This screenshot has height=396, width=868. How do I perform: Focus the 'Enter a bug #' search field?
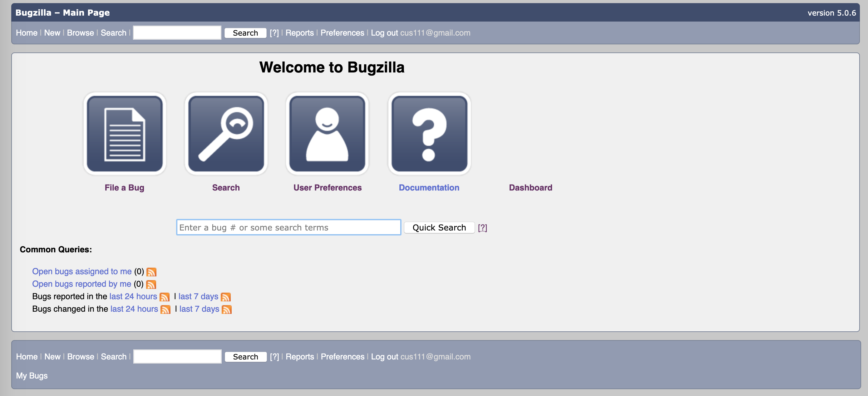(289, 227)
